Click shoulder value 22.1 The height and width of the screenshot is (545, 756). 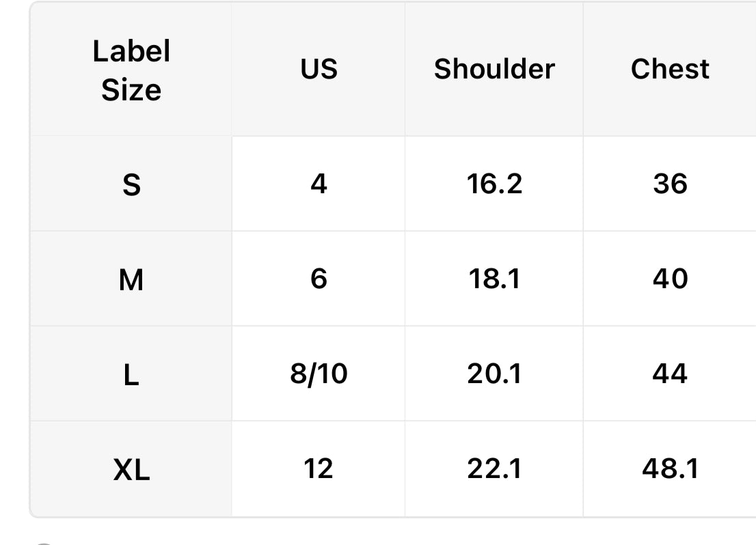tap(494, 469)
